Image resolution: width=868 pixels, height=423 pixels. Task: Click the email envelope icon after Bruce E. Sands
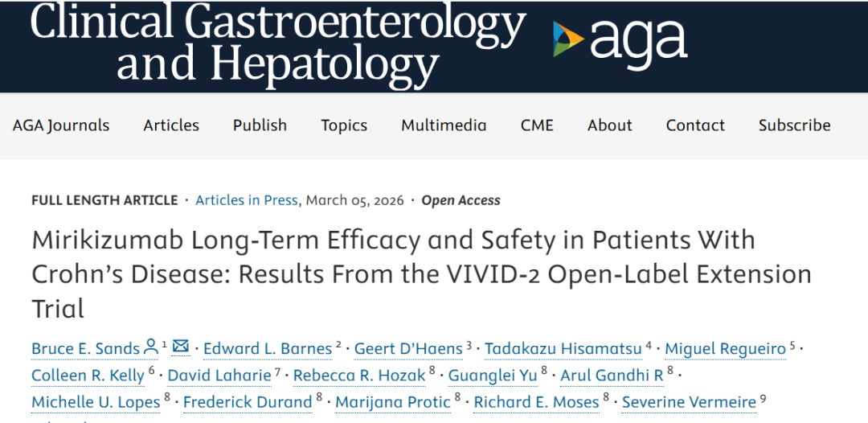[181, 347]
